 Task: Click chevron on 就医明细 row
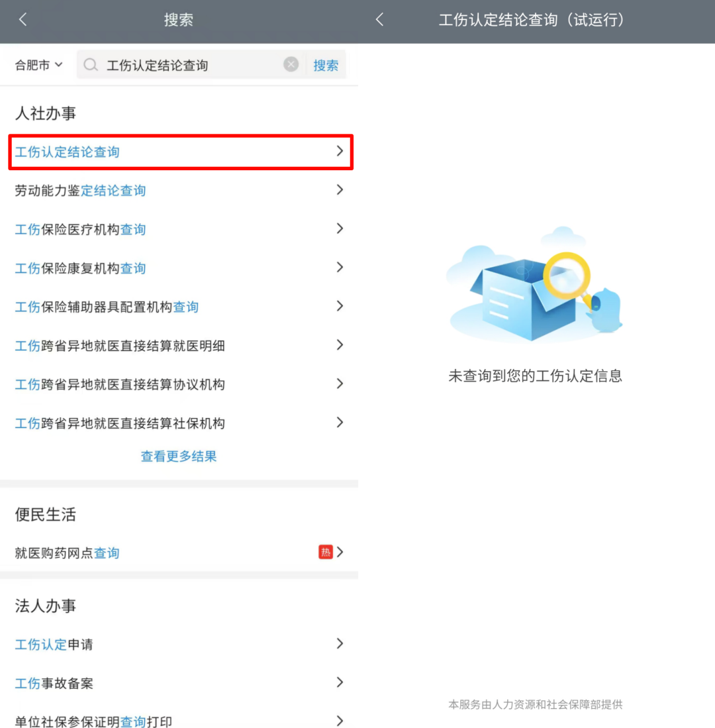[x=340, y=344]
